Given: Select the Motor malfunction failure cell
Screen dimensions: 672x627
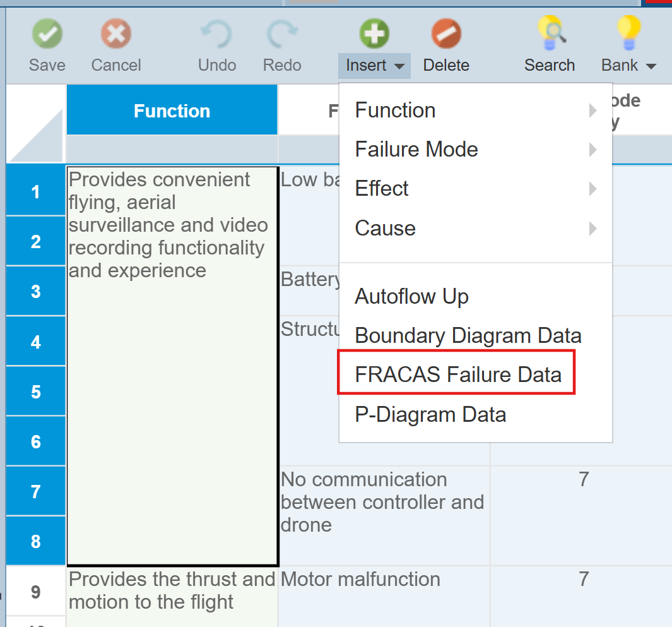Looking at the screenshot, I should (x=360, y=579).
